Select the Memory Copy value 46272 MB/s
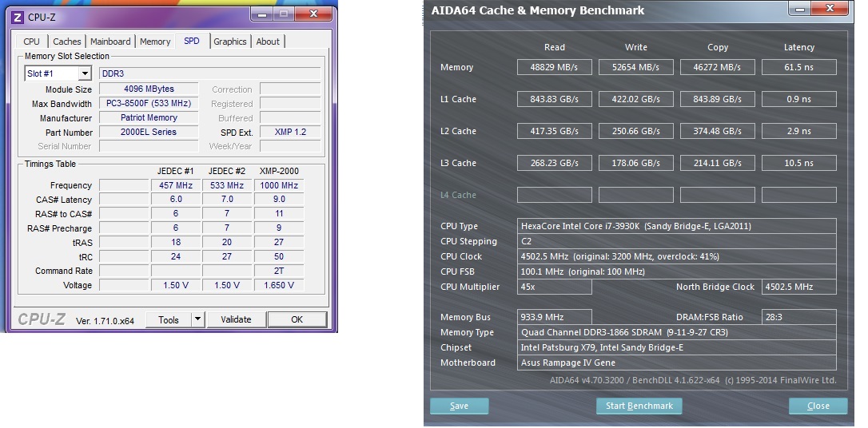This screenshot has height=428, width=868. 717,67
